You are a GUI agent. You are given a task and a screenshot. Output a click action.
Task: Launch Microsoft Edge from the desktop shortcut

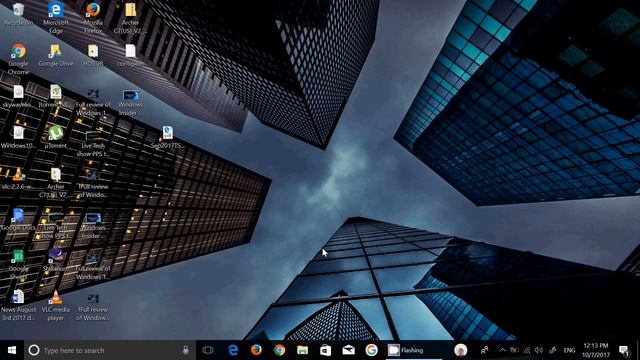[56, 18]
